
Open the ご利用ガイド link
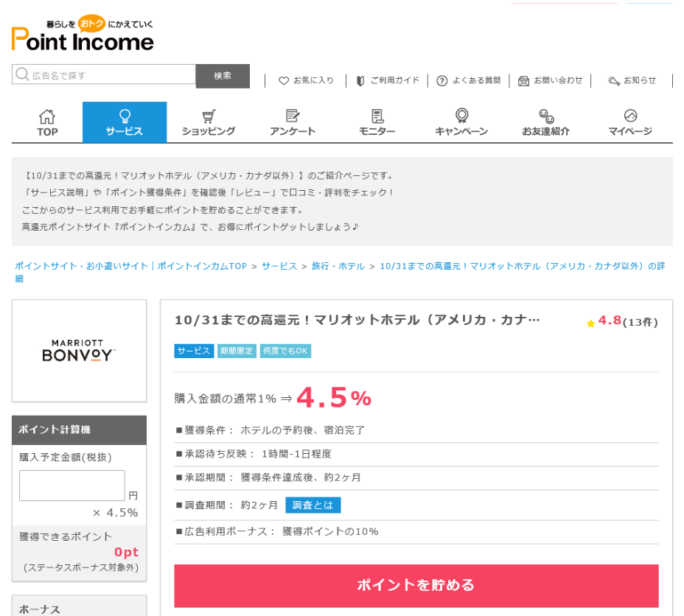click(388, 80)
